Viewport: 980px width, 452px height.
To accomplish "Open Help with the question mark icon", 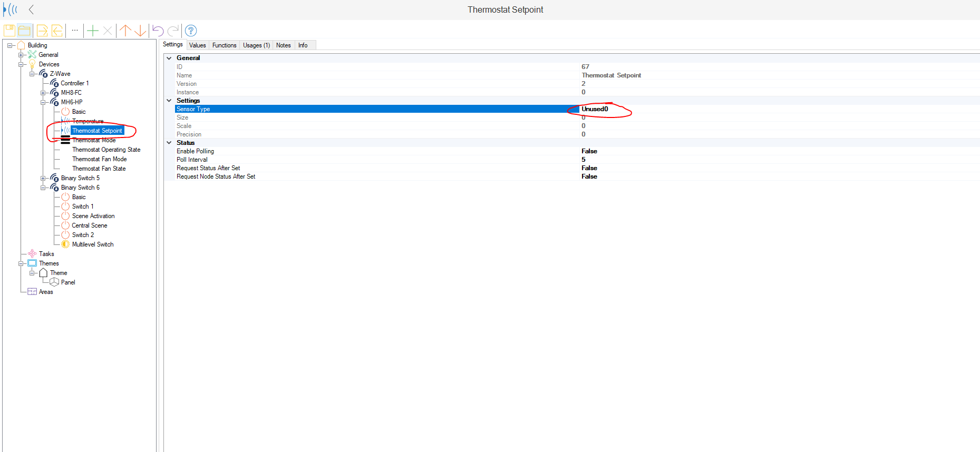I will pyautogui.click(x=191, y=31).
